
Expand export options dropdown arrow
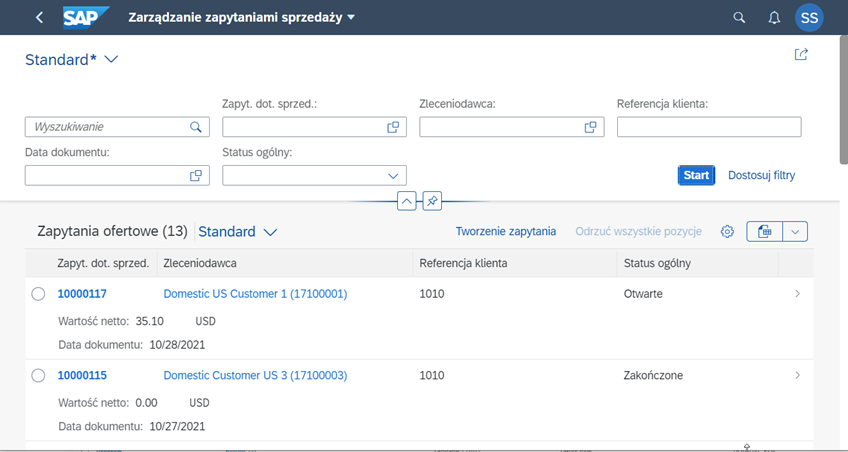pos(795,231)
